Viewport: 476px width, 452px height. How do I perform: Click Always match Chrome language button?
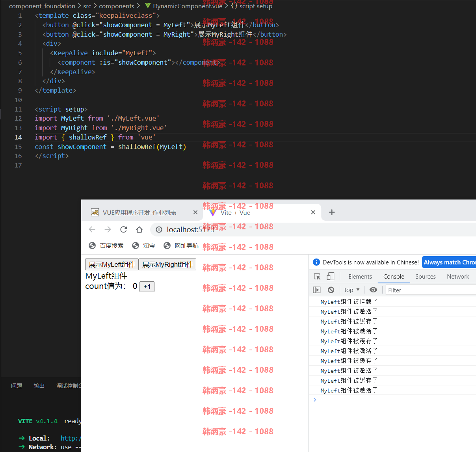pyautogui.click(x=449, y=262)
